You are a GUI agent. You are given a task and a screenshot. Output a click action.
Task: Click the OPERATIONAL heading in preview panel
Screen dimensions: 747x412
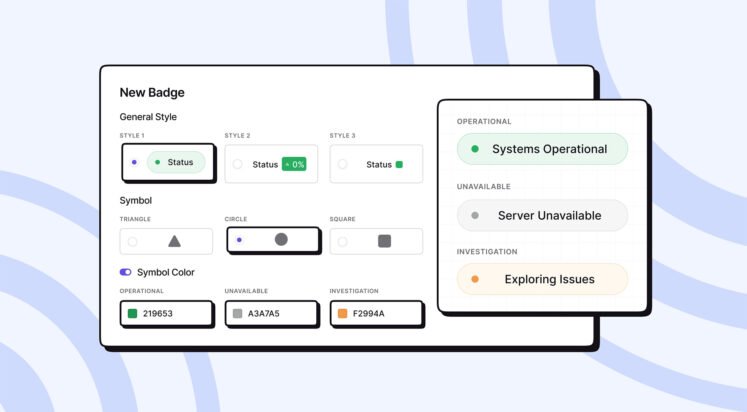pos(484,121)
